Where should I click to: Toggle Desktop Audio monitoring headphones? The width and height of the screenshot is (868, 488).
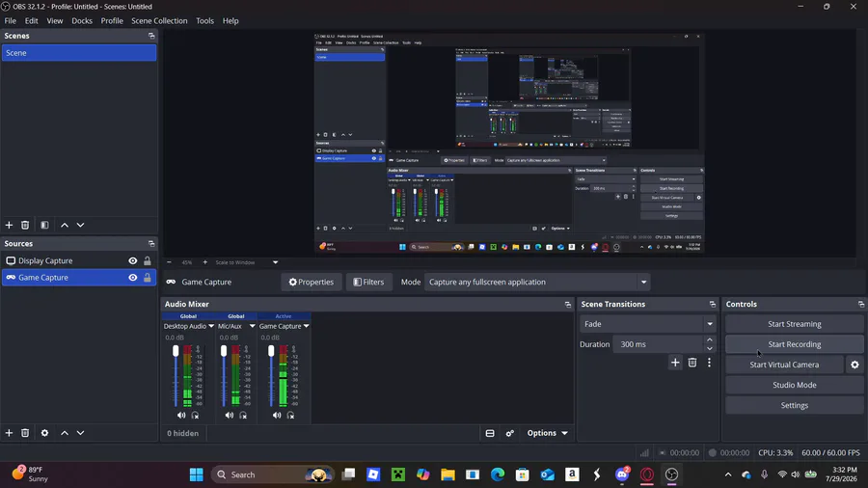coord(195,415)
